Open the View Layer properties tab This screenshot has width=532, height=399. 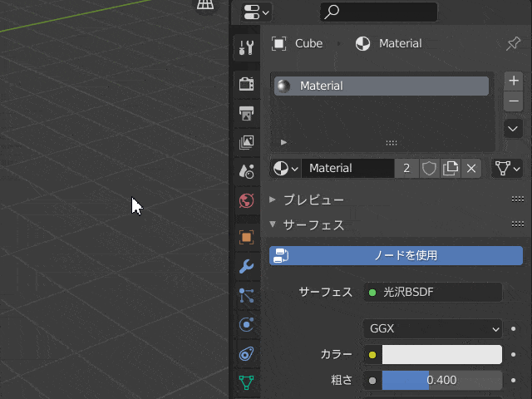click(x=246, y=142)
